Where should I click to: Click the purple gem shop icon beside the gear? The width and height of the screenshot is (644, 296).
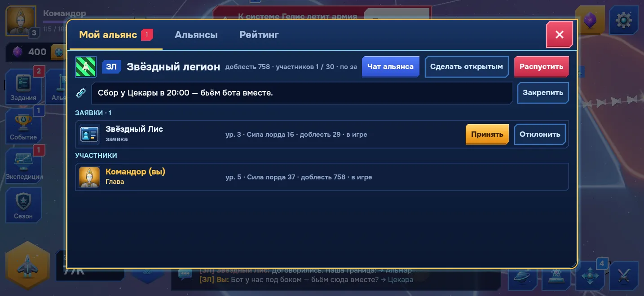pos(590,20)
